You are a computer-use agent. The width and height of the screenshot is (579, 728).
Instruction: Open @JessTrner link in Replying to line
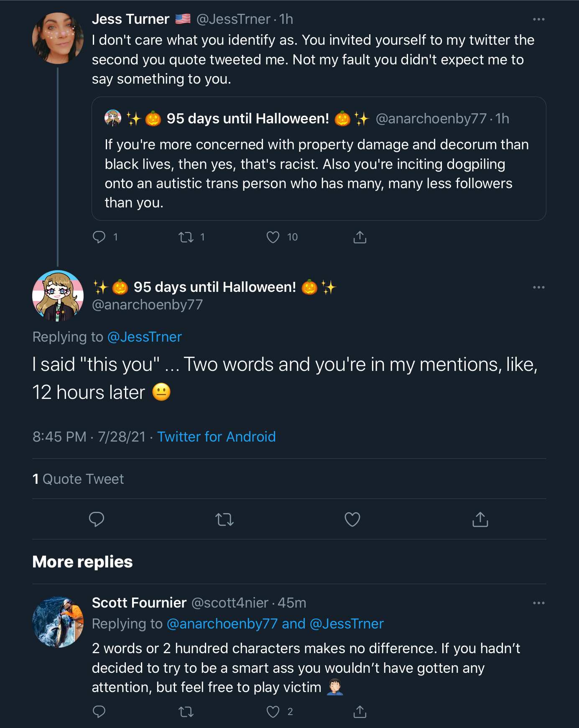pos(145,337)
